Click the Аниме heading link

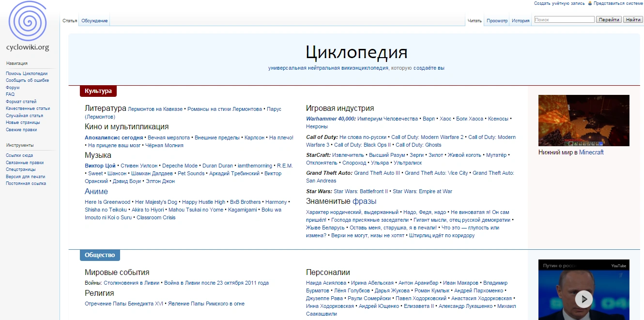(96, 192)
